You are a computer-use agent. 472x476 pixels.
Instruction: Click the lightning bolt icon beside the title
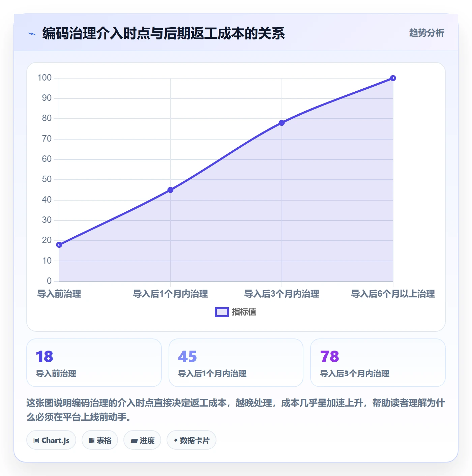(x=32, y=34)
